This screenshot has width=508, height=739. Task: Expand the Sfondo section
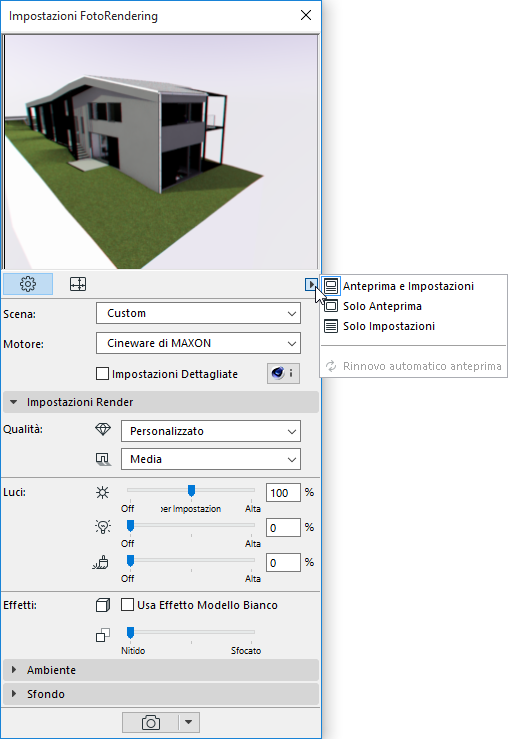point(161,694)
